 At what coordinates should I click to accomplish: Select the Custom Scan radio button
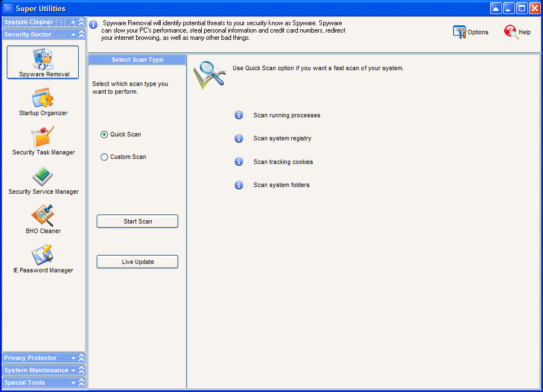pyautogui.click(x=104, y=157)
